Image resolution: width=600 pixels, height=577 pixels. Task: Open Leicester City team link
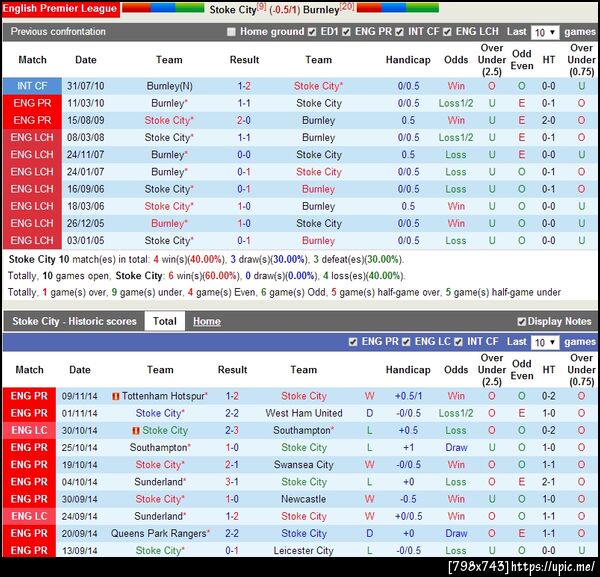click(x=304, y=551)
